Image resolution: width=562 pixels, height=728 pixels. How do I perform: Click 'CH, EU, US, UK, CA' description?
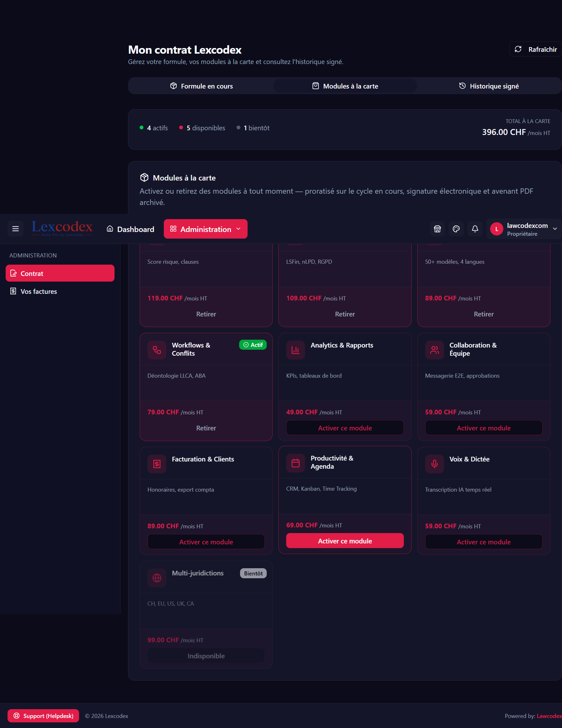(x=171, y=604)
